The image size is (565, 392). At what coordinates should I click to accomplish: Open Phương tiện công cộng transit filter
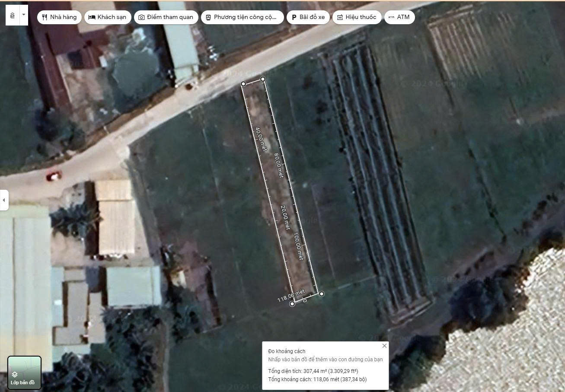242,17
